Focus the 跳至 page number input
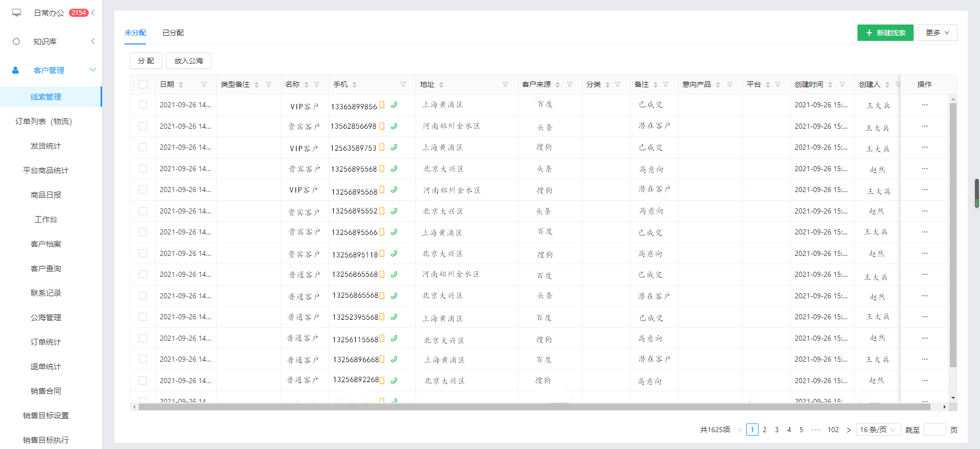Image resolution: width=980 pixels, height=449 pixels. click(935, 430)
